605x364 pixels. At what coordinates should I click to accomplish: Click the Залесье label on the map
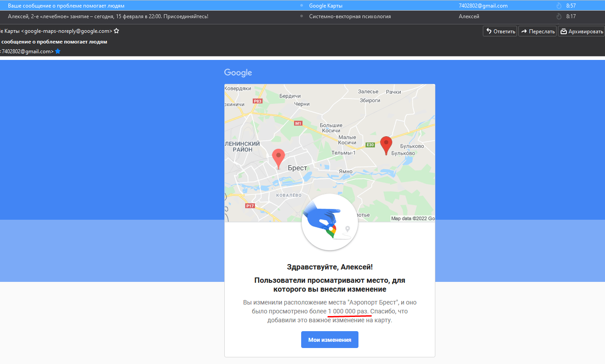point(368,91)
